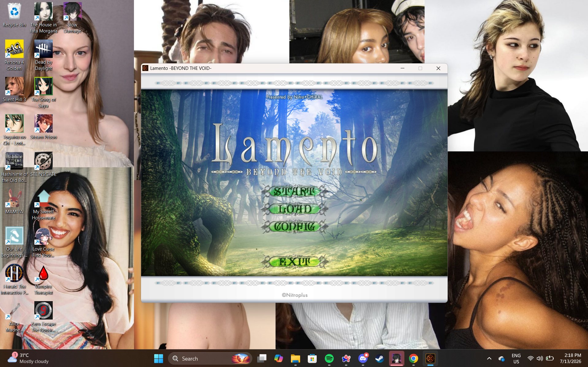This screenshot has height=367, width=588.
Task: Open Microsoft Store from the taskbar
Action: (x=312, y=358)
